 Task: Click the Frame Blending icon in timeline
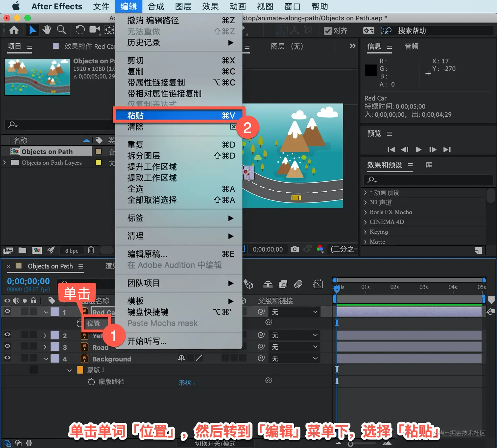click(283, 284)
